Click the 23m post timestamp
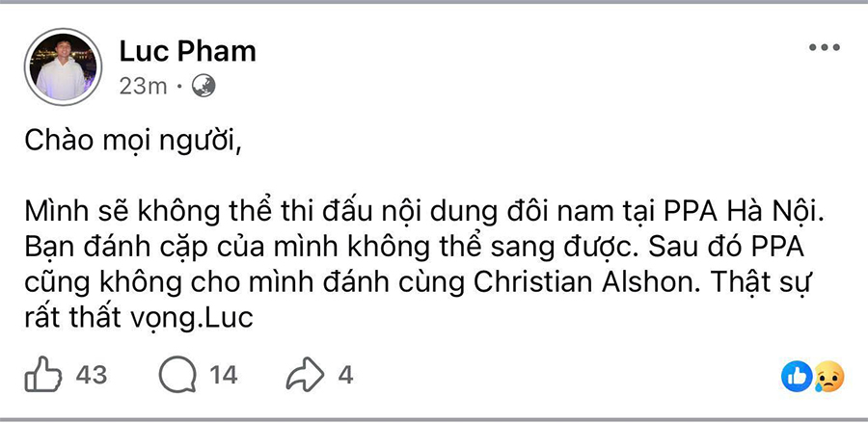868x423 pixels. (x=143, y=87)
